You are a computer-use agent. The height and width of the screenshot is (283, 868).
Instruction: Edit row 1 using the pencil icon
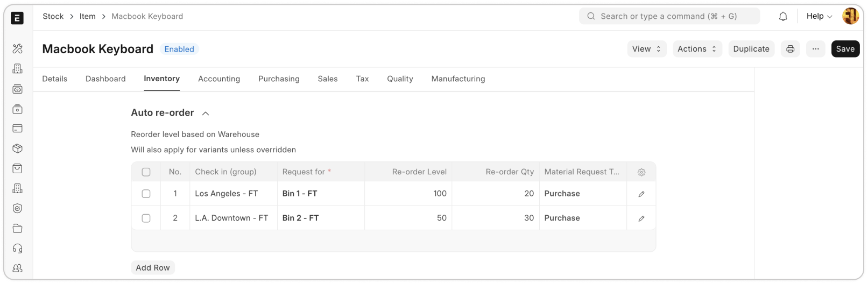[x=641, y=194]
